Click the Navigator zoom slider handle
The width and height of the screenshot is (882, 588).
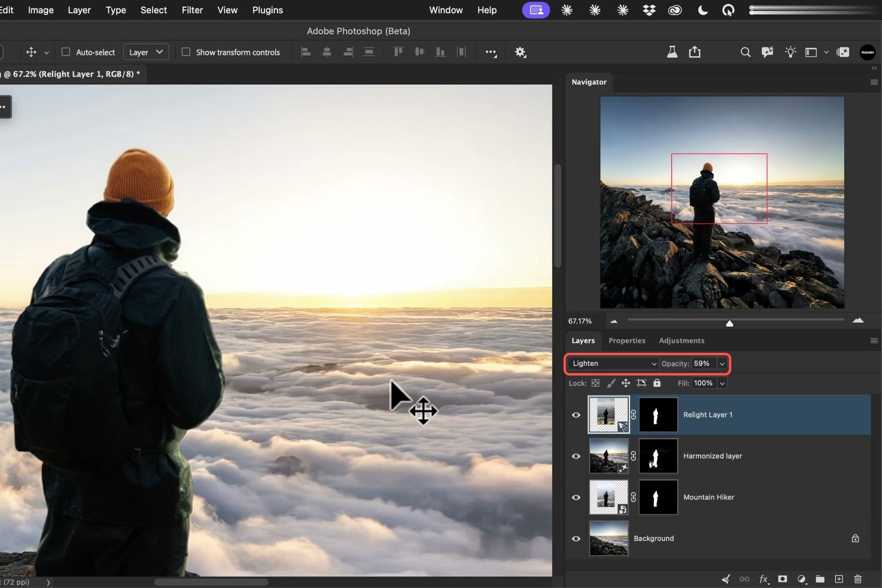[729, 323]
